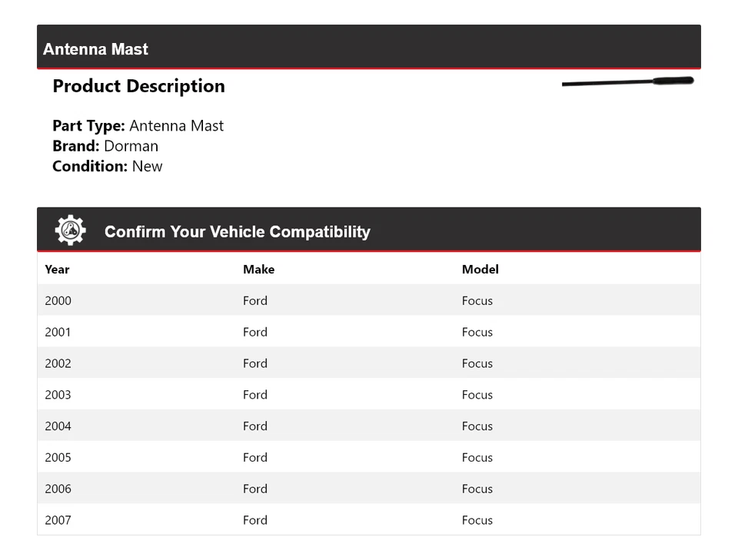Screen dimensions: 738x560
Task: Click the Brand: Dorman line
Action: pyautogui.click(x=105, y=146)
